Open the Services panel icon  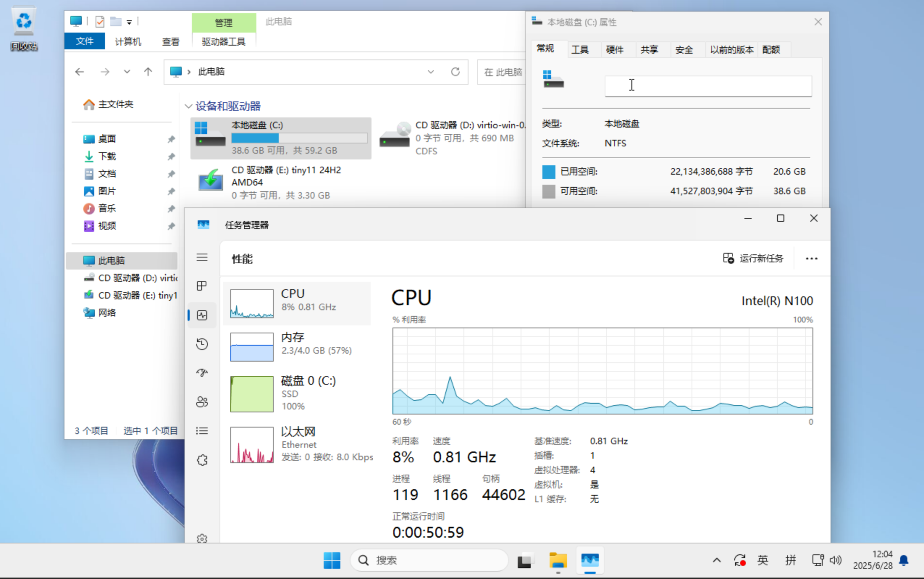pyautogui.click(x=202, y=460)
